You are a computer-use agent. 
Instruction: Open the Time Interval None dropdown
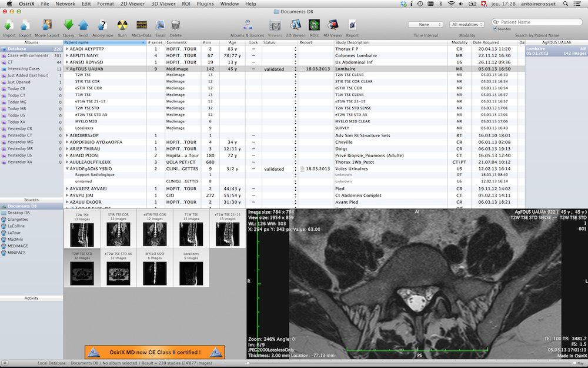(x=426, y=24)
